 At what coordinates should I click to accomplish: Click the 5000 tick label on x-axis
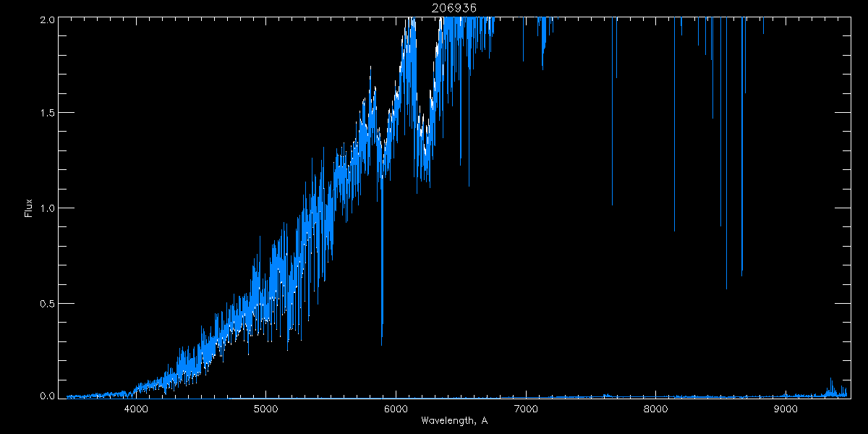coord(266,409)
